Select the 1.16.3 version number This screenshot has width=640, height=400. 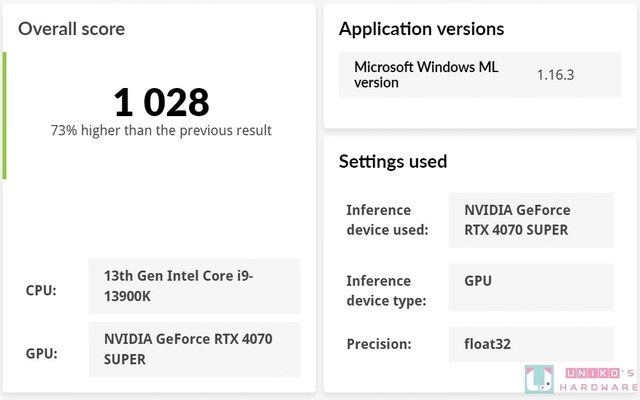click(558, 74)
